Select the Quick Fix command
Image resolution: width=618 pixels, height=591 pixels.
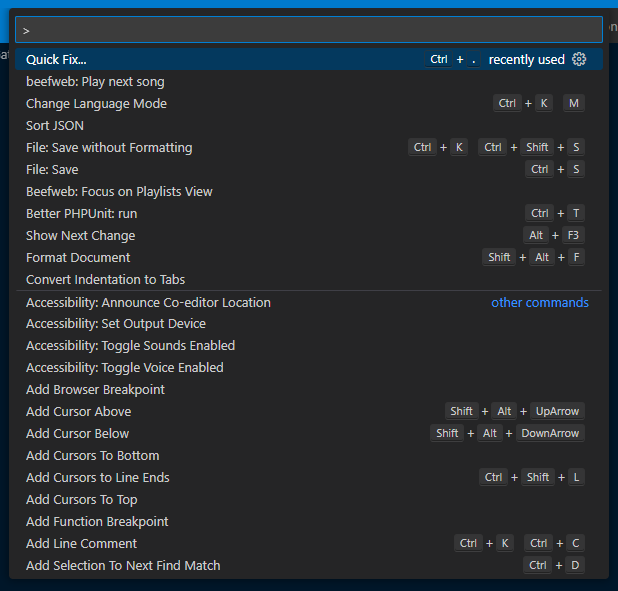(57, 60)
